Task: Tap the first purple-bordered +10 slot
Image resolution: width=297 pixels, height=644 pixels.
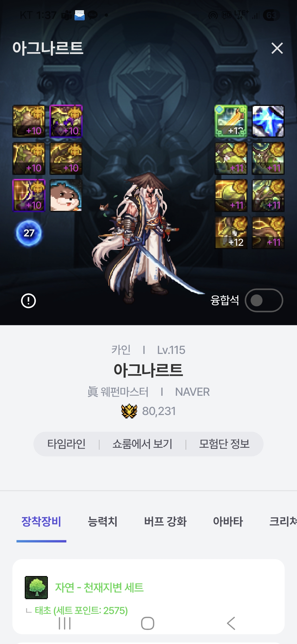Action: (66, 121)
